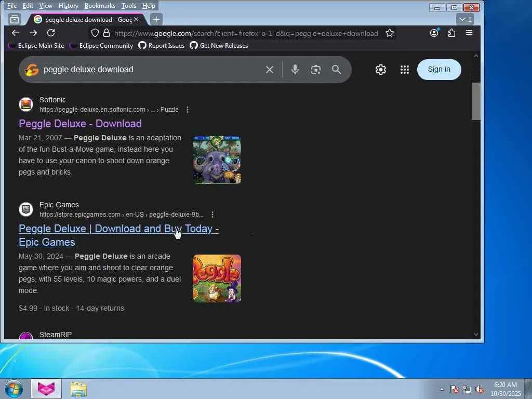Open Google quick settings gear
The width and height of the screenshot is (532, 399).
pyautogui.click(x=381, y=70)
